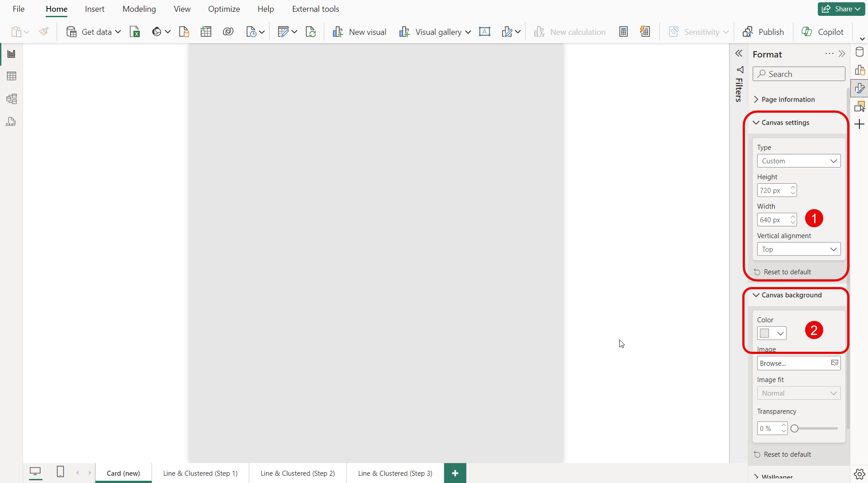The width and height of the screenshot is (868, 483).
Task: Click the Format painter icon
Action: tap(43, 32)
